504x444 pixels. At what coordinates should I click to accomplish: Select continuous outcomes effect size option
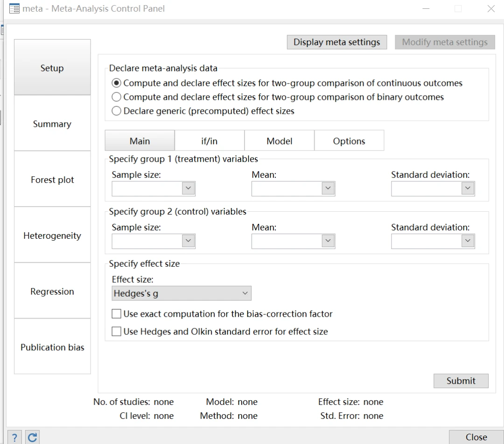click(117, 83)
